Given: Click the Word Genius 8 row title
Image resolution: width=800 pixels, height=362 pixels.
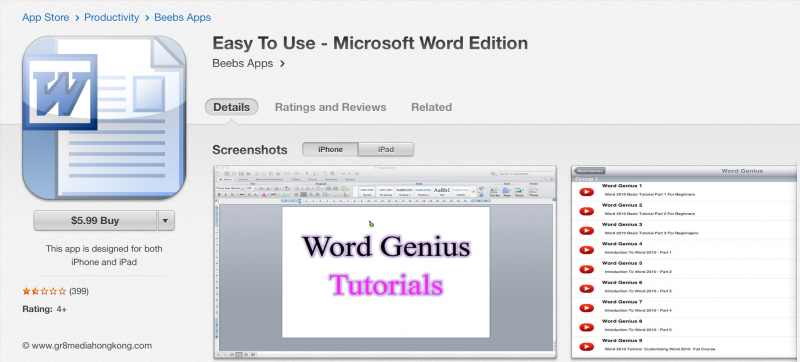Looking at the screenshot, I should (622, 321).
